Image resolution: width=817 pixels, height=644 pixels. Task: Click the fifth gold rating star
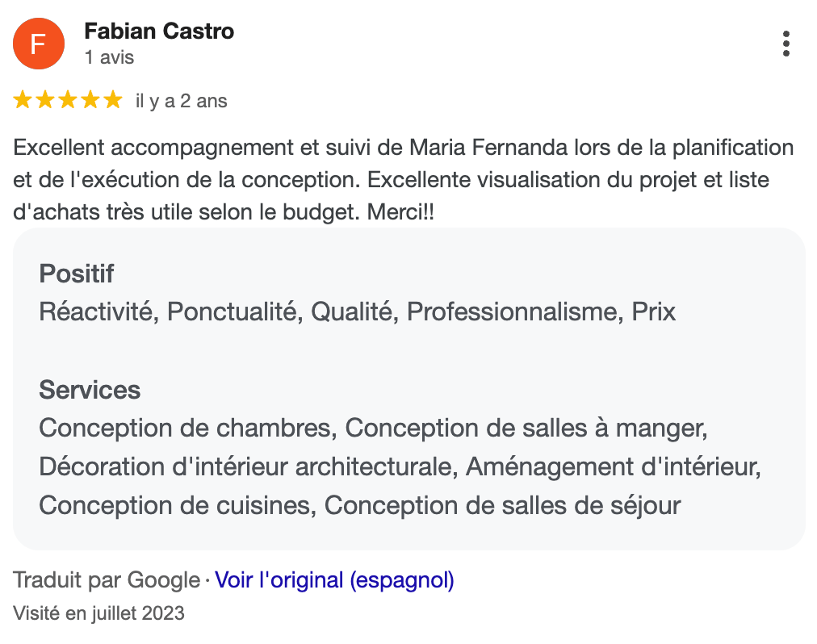tap(113, 101)
